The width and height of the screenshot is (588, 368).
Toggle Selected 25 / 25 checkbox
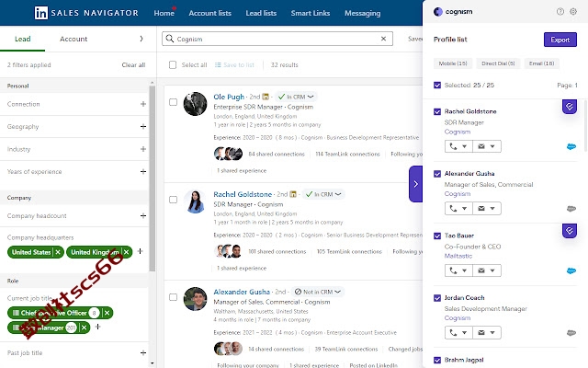click(437, 86)
